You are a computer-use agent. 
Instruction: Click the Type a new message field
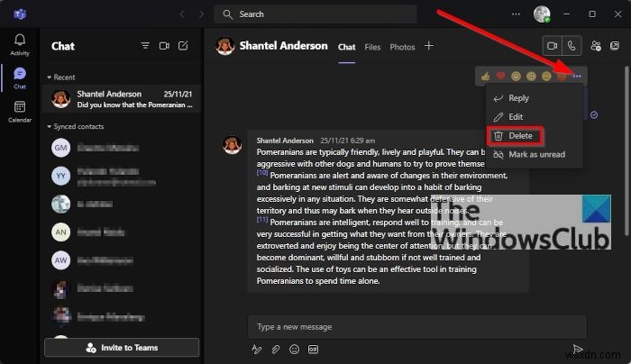[417, 327]
